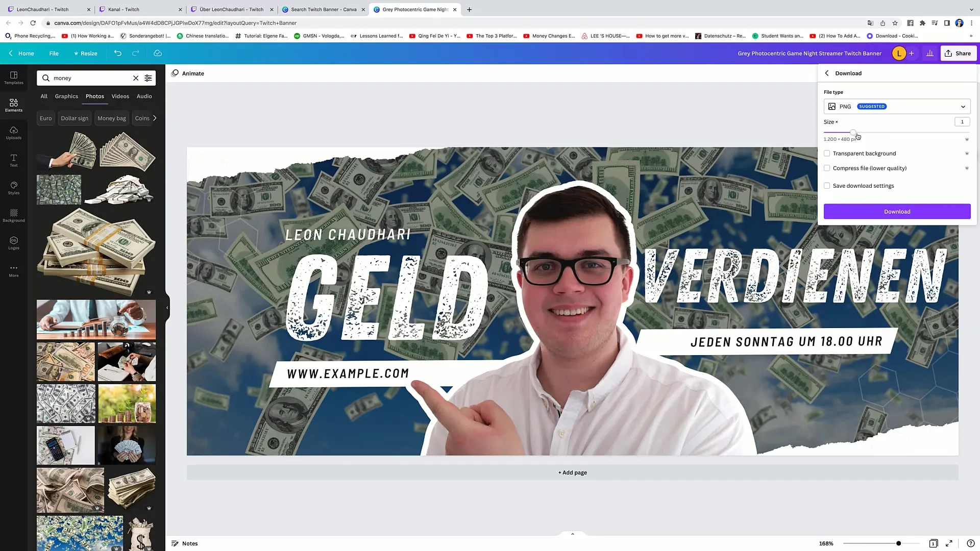980x551 pixels.
Task: Toggle Transparent background checkbox
Action: [828, 154]
